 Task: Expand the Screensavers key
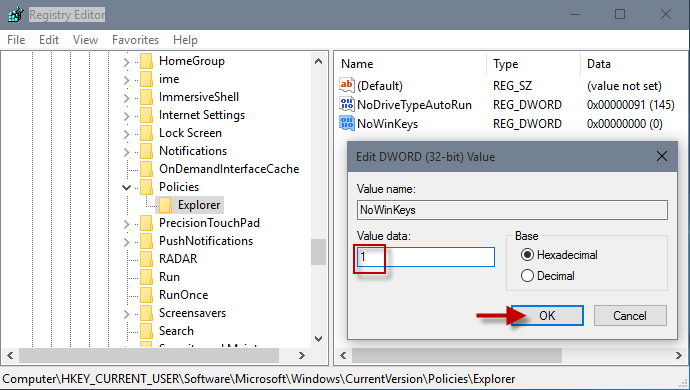pos(127,314)
